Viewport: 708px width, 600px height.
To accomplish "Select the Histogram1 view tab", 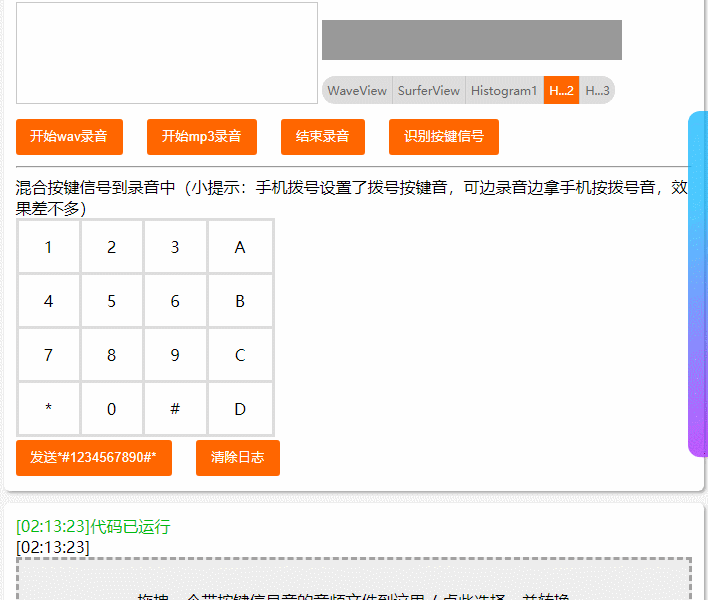I will [504, 90].
